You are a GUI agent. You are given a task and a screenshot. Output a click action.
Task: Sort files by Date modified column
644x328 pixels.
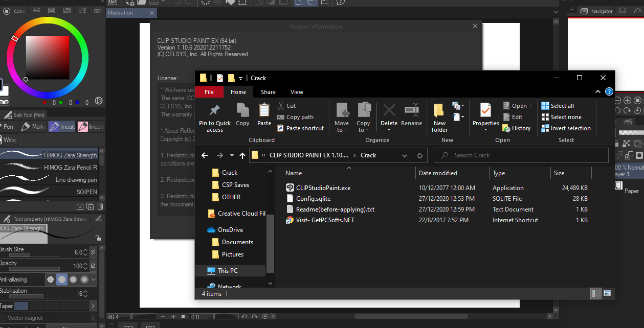click(x=452, y=173)
